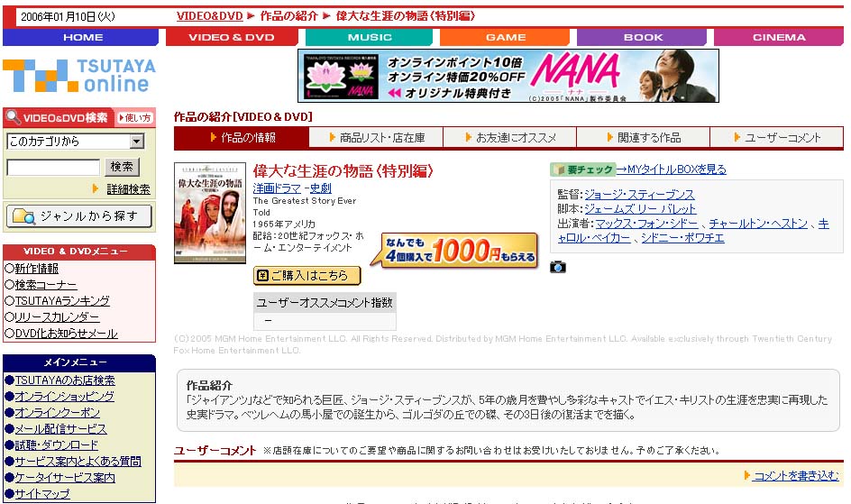The image size is (851, 504).
Task: Click the ジャンルから探す button
Action: click(79, 216)
